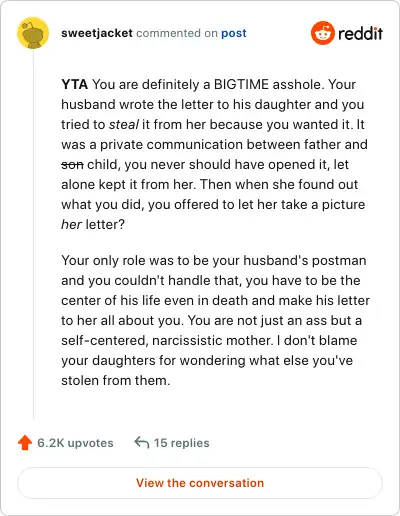Click the bold YTA verdict
This screenshot has width=400, height=516.
coord(74,84)
